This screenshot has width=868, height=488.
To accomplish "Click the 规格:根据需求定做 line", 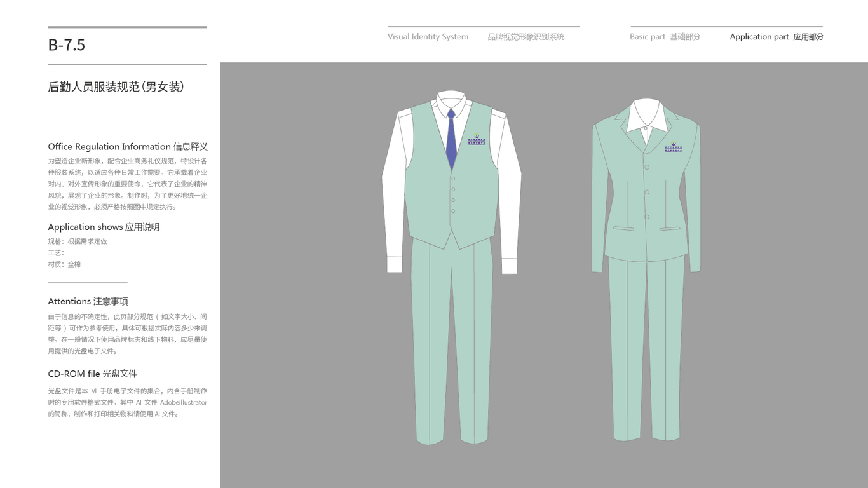I will pyautogui.click(x=78, y=241).
